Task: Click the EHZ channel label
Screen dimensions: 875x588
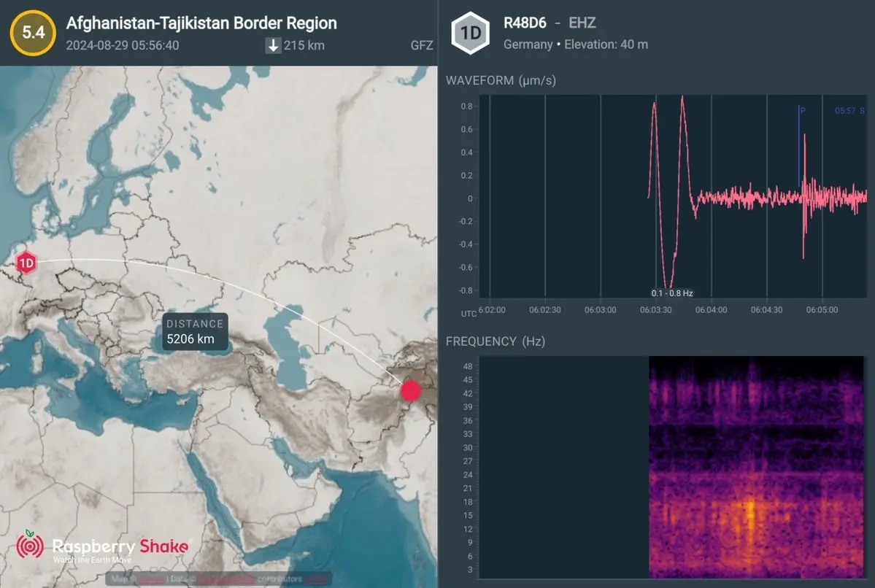Action: tap(582, 23)
